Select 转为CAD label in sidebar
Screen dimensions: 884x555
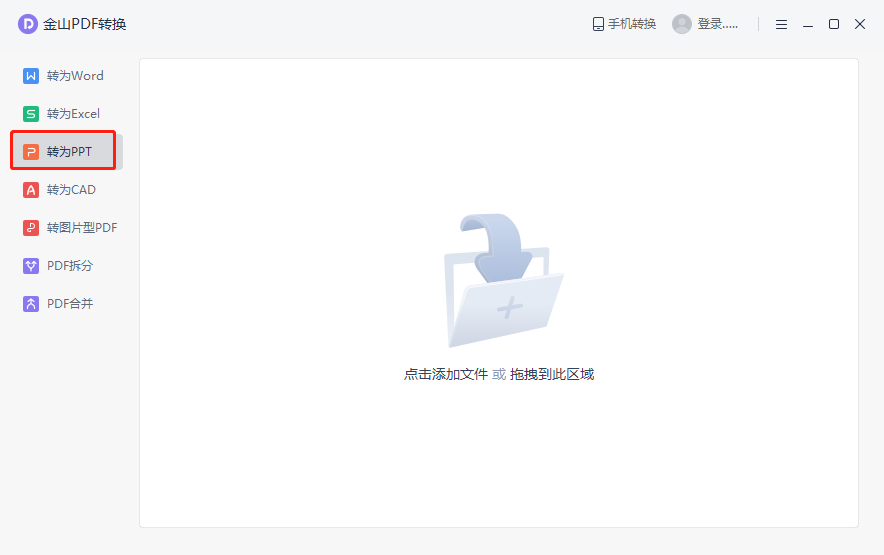pyautogui.click(x=71, y=190)
